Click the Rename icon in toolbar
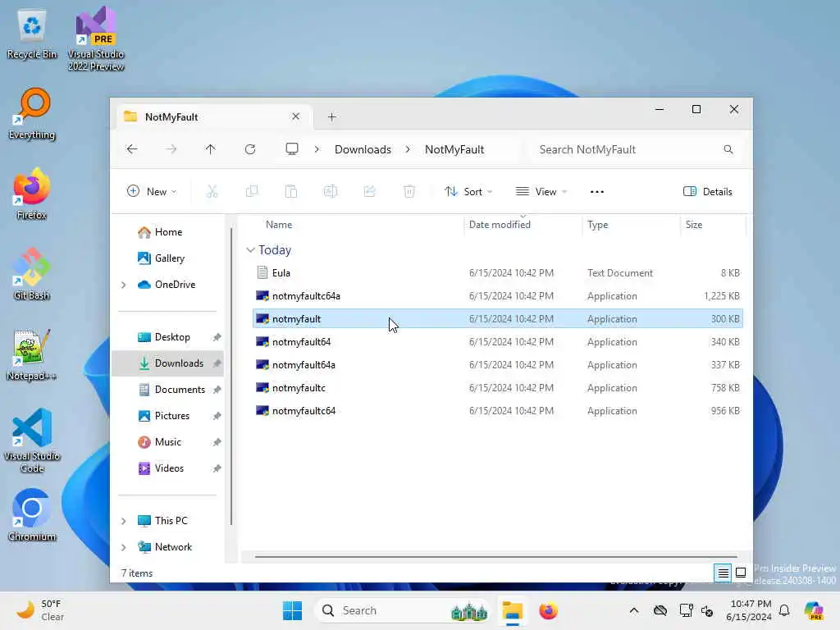The image size is (840, 630). click(330, 191)
